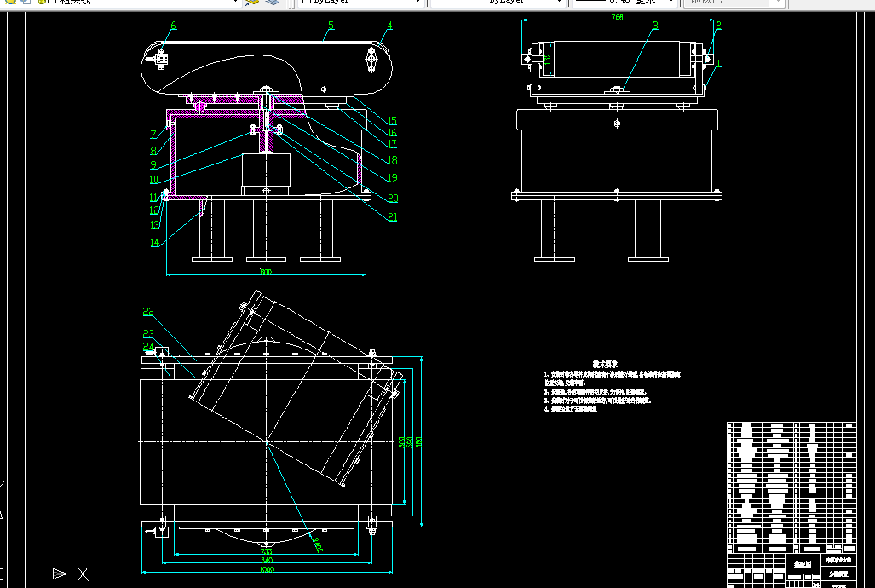Select the 1000 overall width dimension
Viewport: 875px width, 588px height.
pos(267,569)
